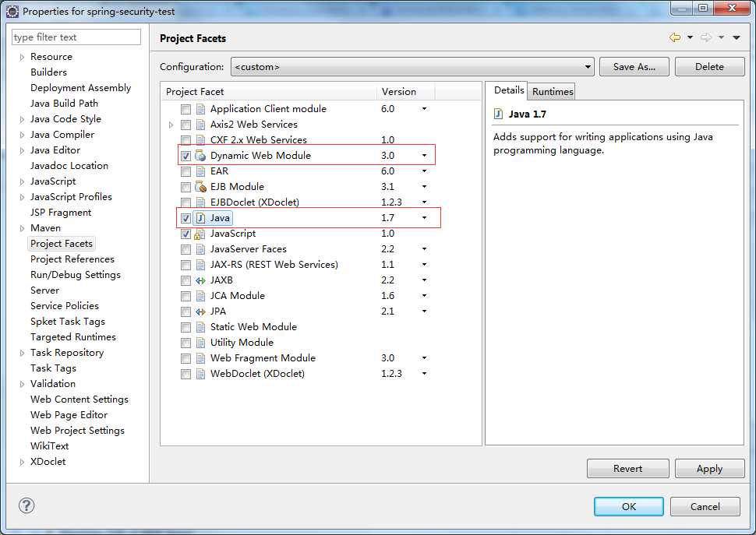Click the EAR facet document icon
This screenshot has width=756, height=535.
pos(200,171)
